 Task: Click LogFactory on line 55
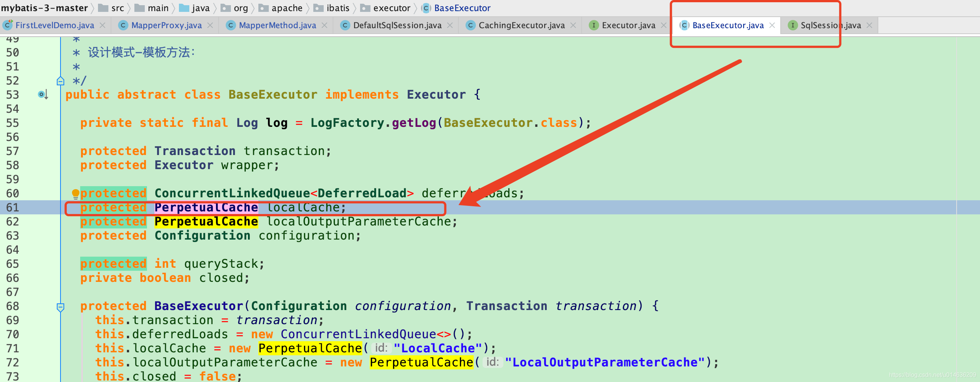347,123
